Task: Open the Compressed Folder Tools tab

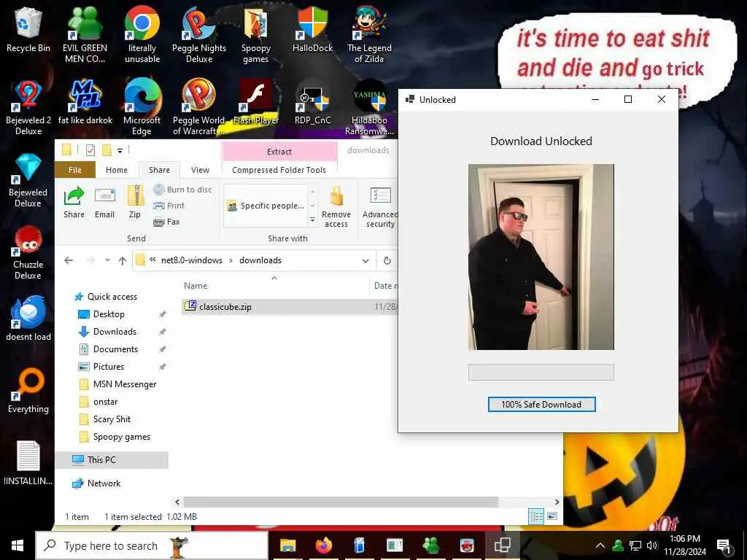Action: tap(279, 170)
